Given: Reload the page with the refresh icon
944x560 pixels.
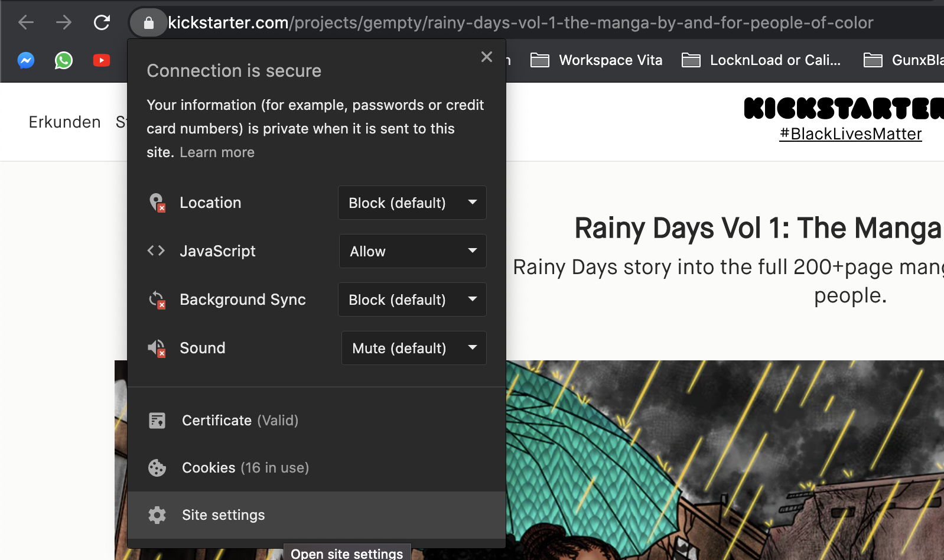Looking at the screenshot, I should click(x=102, y=22).
